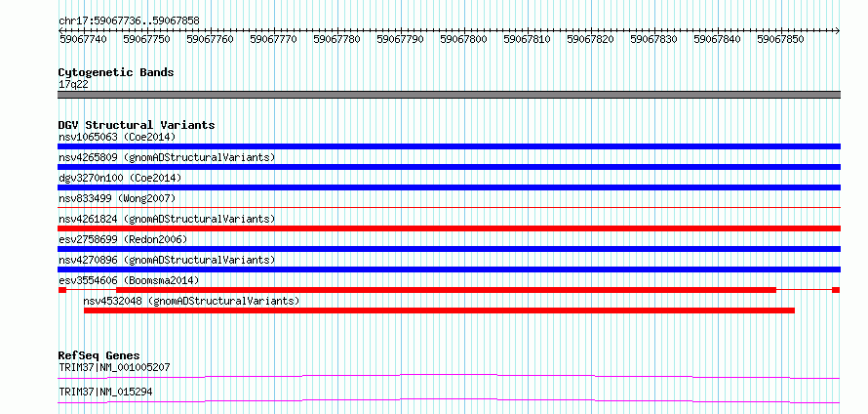Click ruler position 59067740

click(83, 39)
